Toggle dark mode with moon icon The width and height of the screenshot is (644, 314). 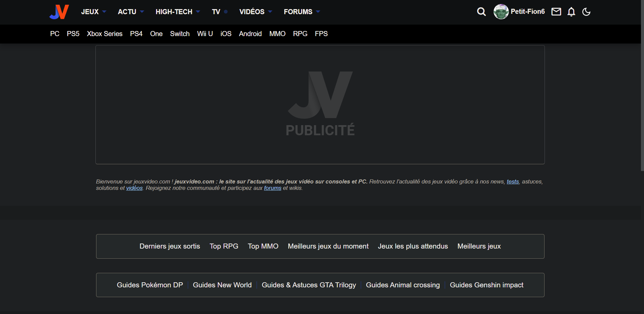click(586, 12)
